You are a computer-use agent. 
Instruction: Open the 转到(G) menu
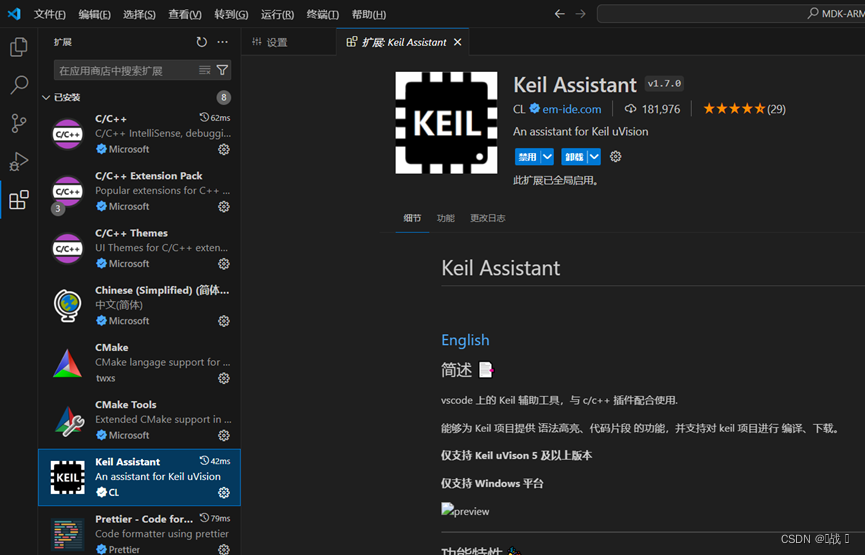point(231,14)
